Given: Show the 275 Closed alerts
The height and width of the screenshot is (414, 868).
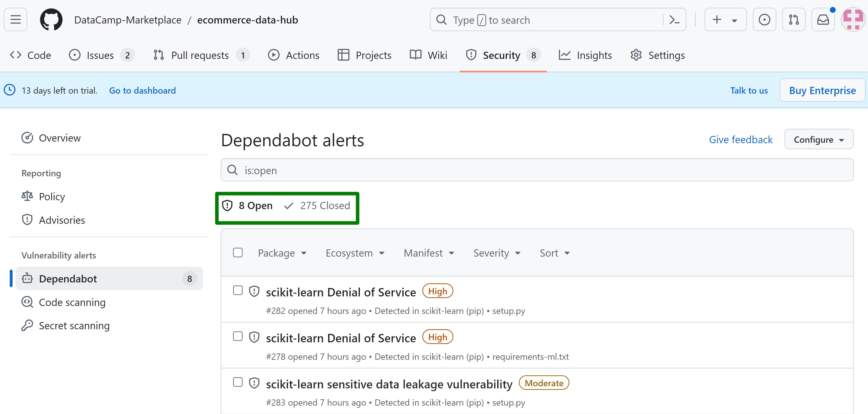Looking at the screenshot, I should point(317,205).
